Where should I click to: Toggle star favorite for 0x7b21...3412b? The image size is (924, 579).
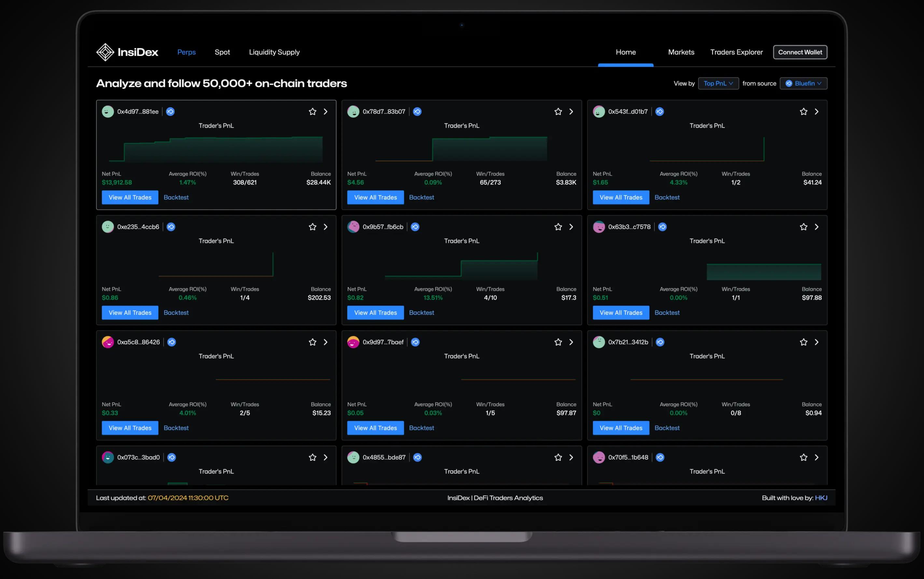(x=803, y=342)
